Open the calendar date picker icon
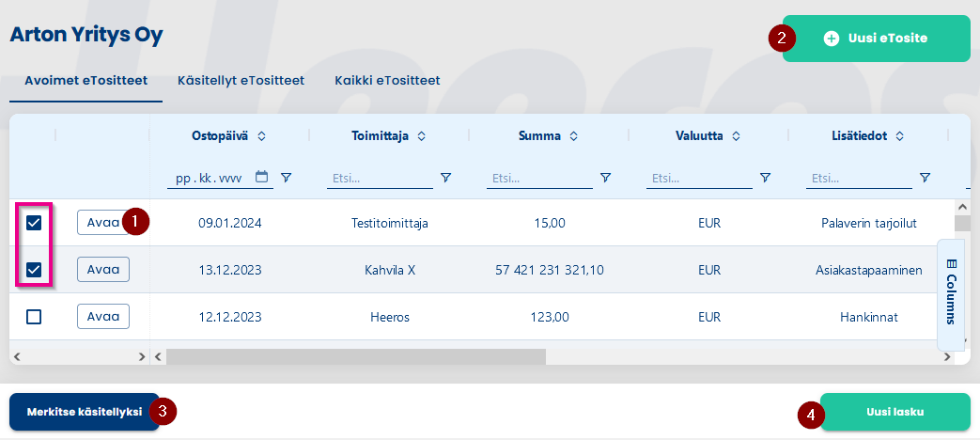The image size is (980, 440). 262,177
